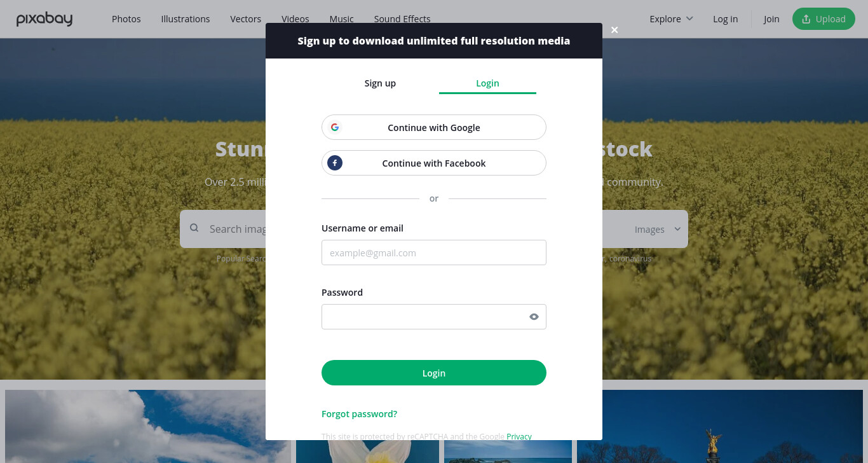
Task: Continue with Facebook
Action: coord(434,163)
